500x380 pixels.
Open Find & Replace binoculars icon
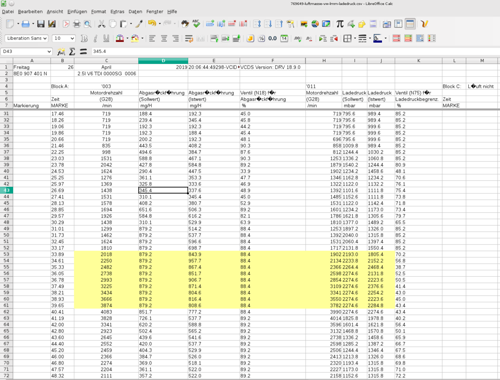click(x=185, y=24)
